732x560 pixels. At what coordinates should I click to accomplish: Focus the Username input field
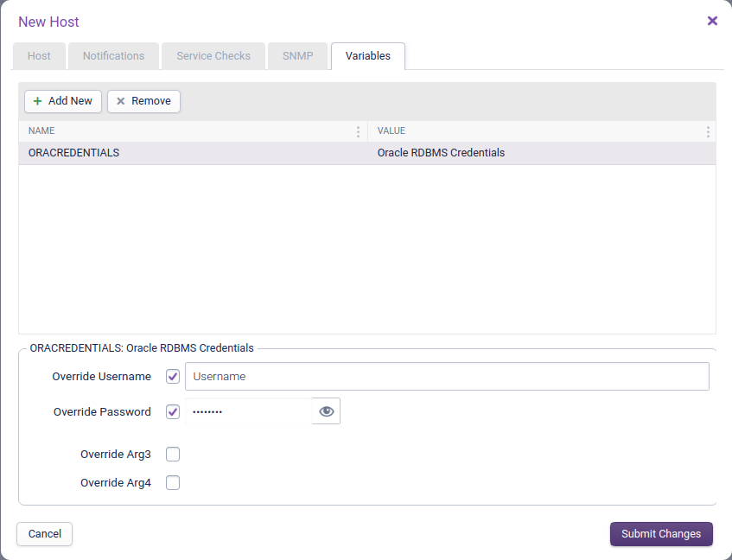(446, 377)
